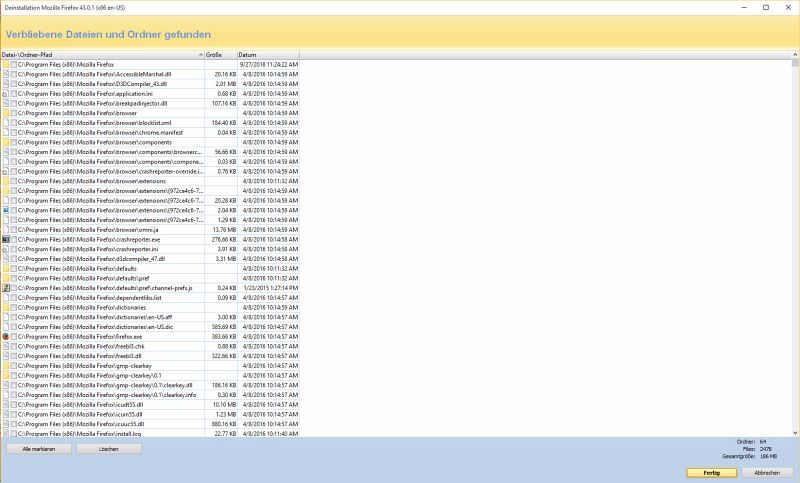Click the file icon for d3dcompiler_47.dll
800x483 pixels.
click(x=6, y=259)
